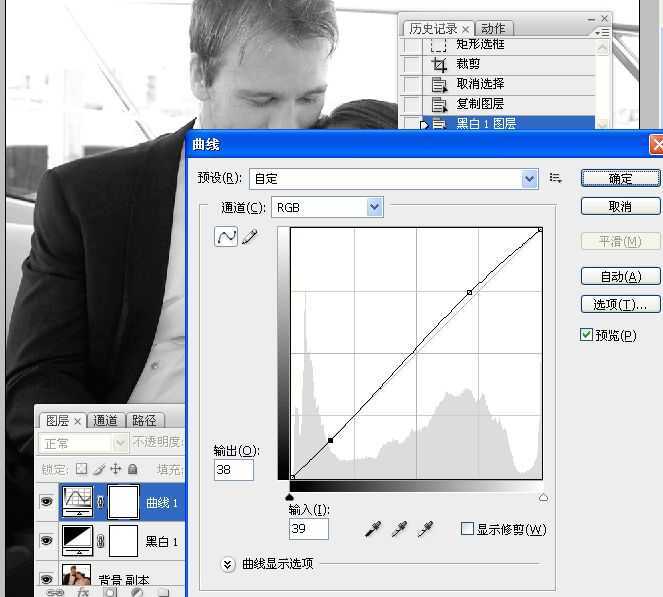
Task: Pick the white point eyedropper
Action: [425, 529]
